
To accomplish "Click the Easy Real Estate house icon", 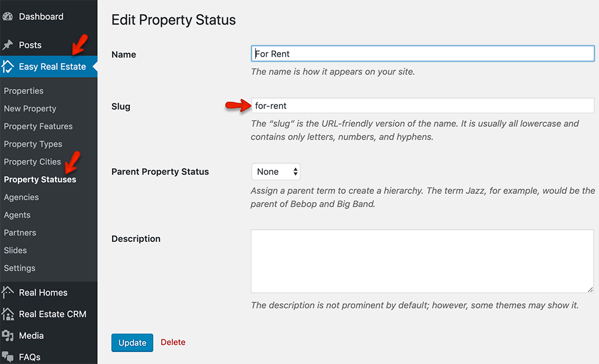I will pos(8,66).
